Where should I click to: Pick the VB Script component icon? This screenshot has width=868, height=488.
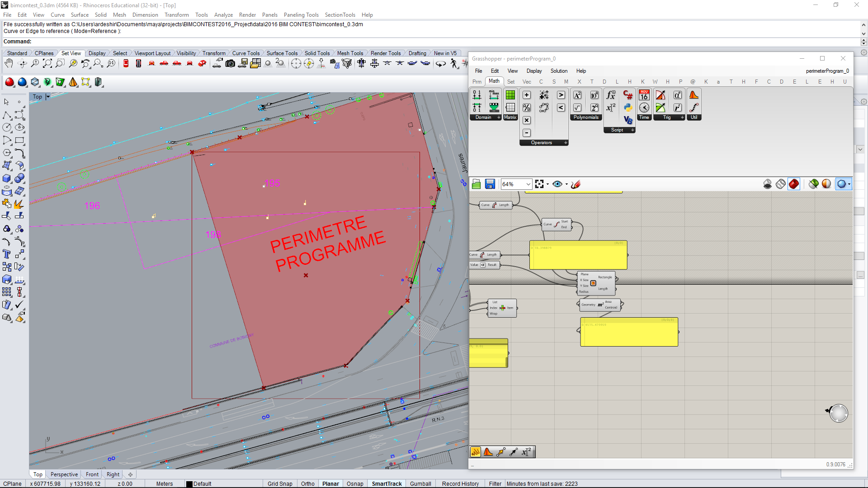[627, 120]
